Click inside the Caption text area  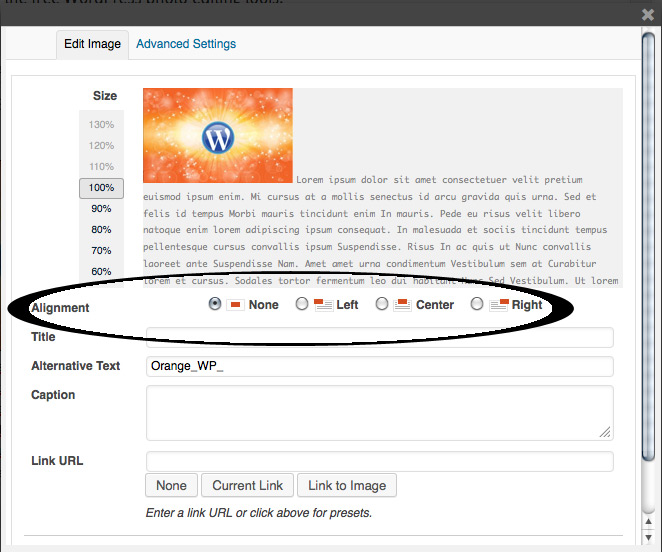(379, 412)
